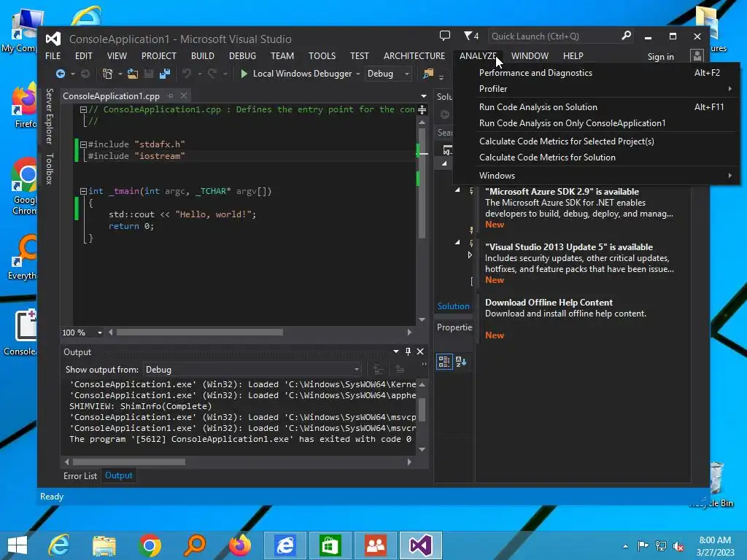Open Visual Studio 2013 Update 5 notification

pos(569,246)
